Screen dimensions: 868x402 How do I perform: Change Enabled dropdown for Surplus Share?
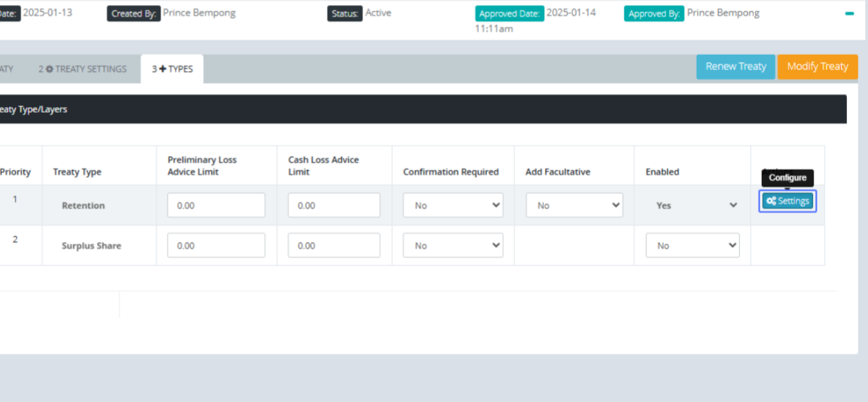pyautogui.click(x=693, y=246)
